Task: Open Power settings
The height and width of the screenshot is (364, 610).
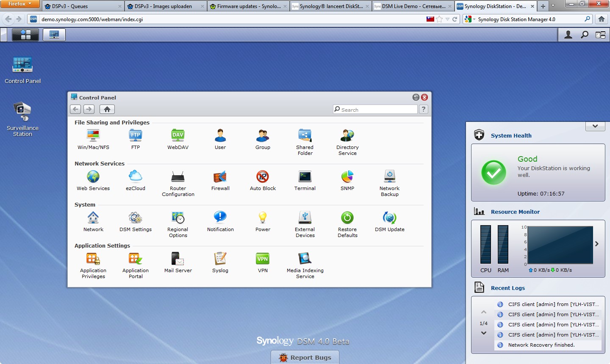Action: click(x=263, y=221)
